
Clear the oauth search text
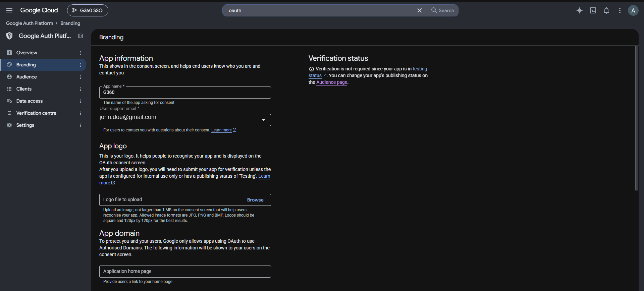(x=419, y=10)
